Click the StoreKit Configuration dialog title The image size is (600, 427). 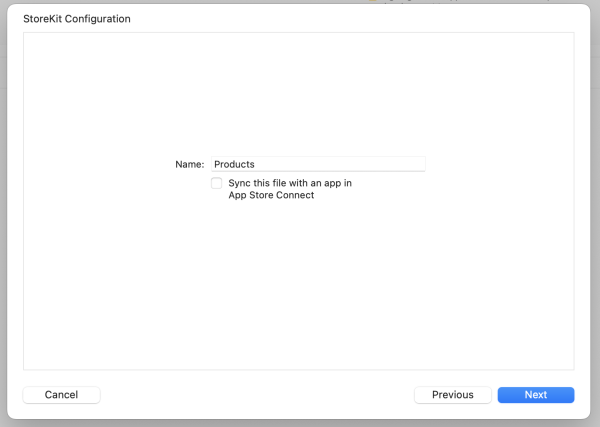[x=77, y=19]
